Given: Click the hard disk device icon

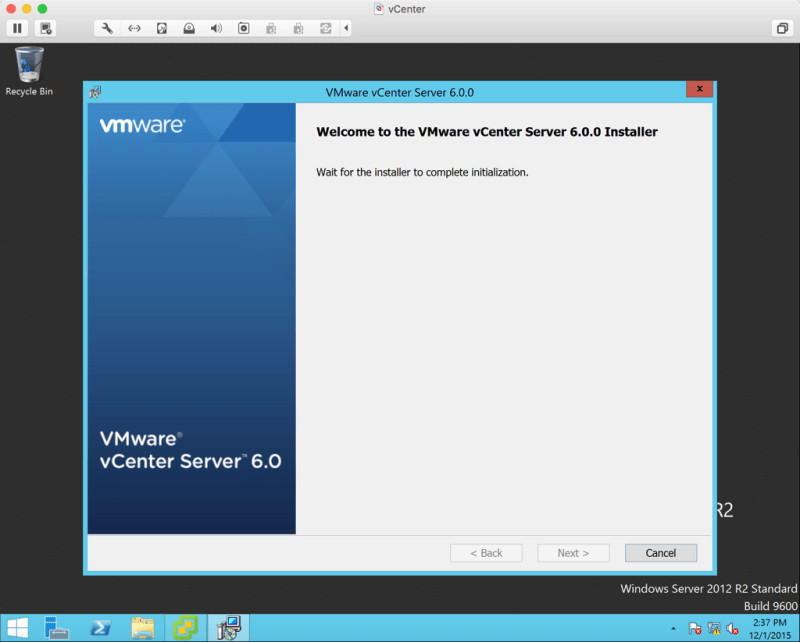Looking at the screenshot, I should point(162,28).
